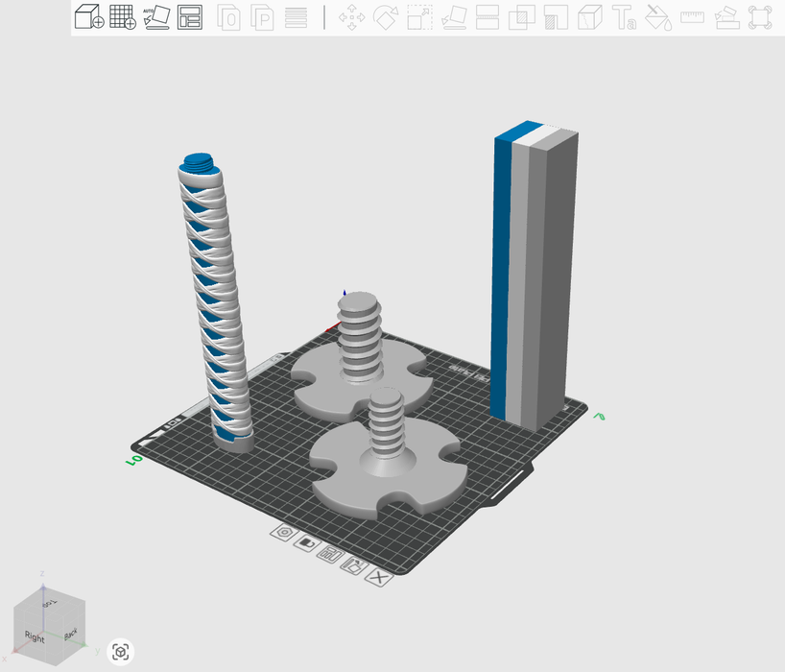Open the Assembly view tool
This screenshot has height=672, width=785.
click(726, 17)
